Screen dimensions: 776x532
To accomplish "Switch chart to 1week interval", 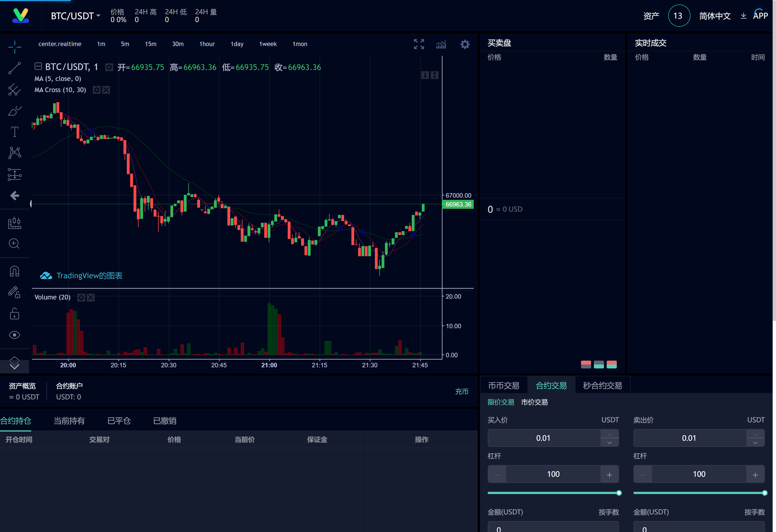I will point(268,44).
